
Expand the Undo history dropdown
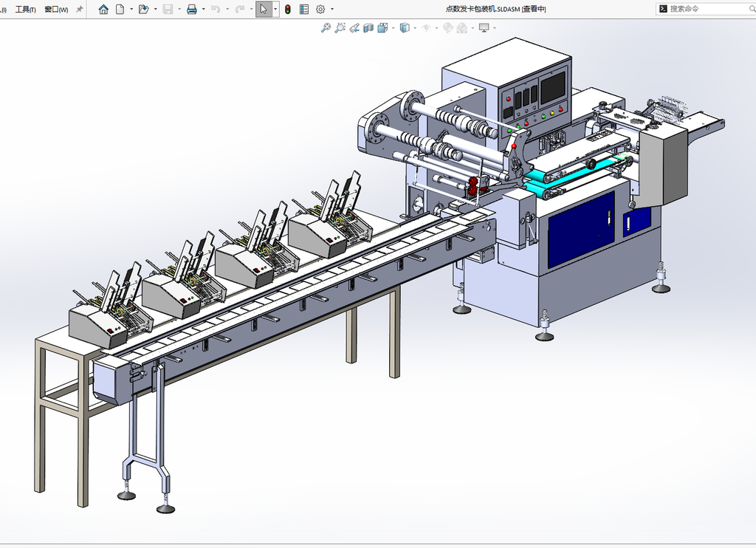click(227, 9)
